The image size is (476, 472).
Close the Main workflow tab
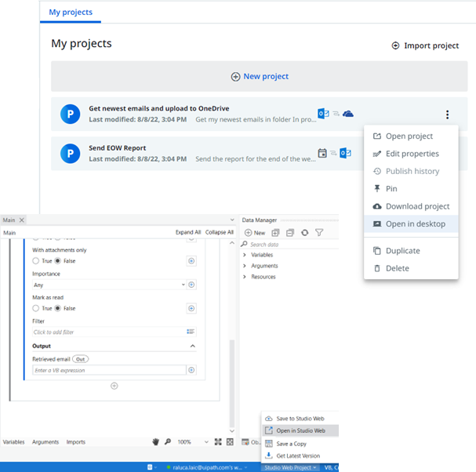[x=21, y=220]
